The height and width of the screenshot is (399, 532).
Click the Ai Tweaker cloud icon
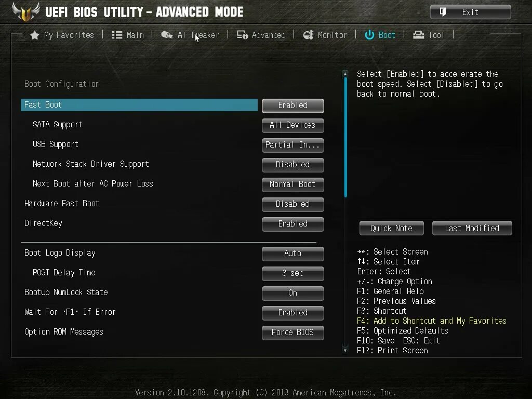(x=167, y=35)
